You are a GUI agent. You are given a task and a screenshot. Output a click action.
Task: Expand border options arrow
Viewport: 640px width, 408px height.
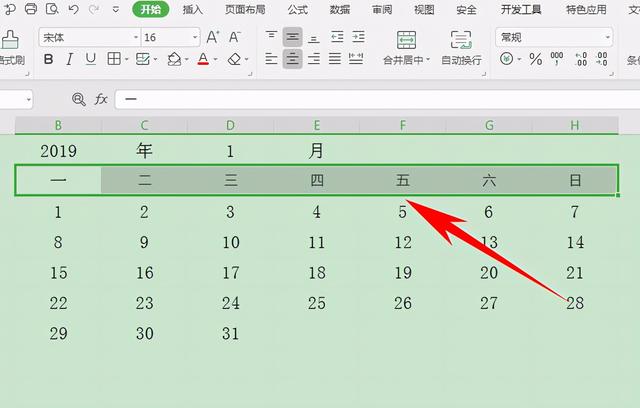click(127, 60)
